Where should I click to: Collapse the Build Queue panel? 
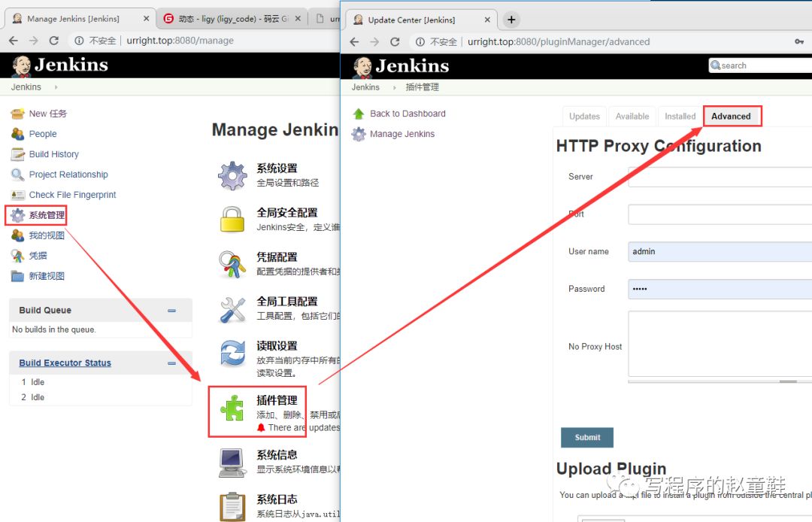point(171,310)
